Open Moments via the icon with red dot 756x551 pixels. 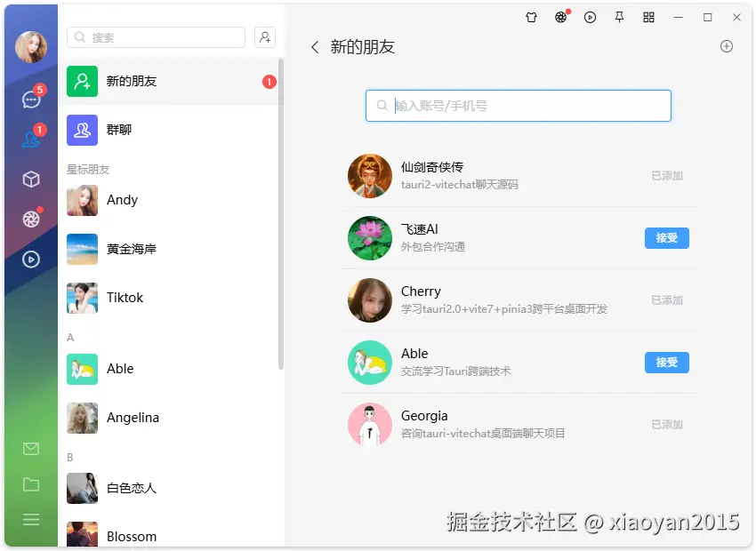pyautogui.click(x=31, y=218)
